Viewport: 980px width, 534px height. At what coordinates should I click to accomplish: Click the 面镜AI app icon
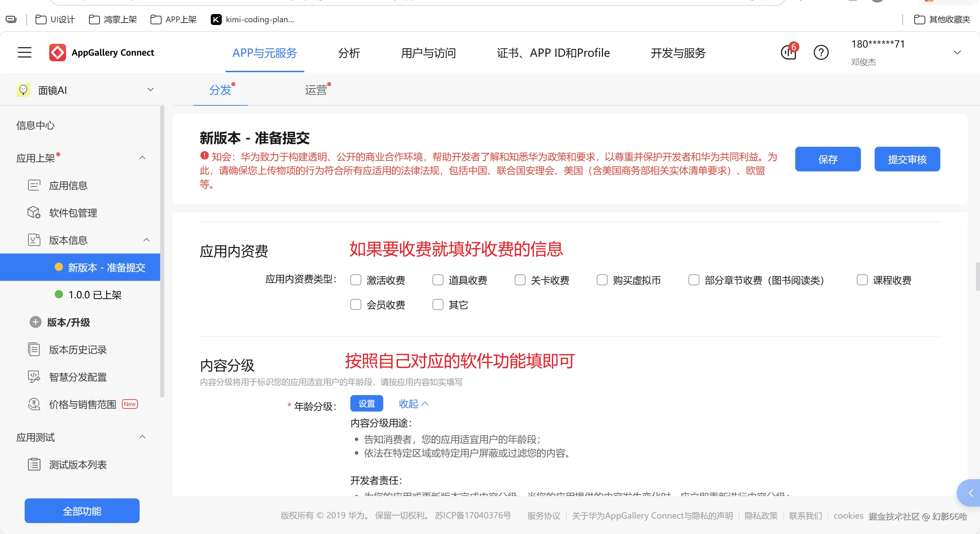tap(23, 90)
